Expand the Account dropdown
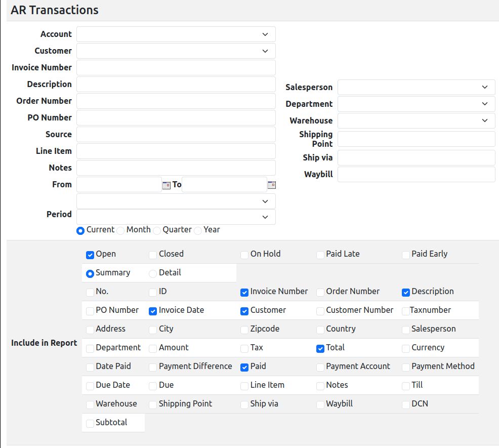The width and height of the screenshot is (499, 448). click(x=176, y=34)
